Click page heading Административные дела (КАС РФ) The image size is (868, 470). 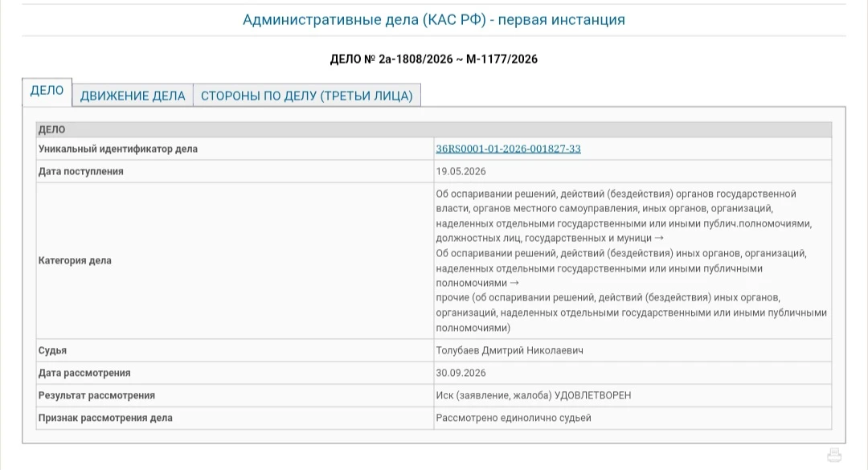433,20
